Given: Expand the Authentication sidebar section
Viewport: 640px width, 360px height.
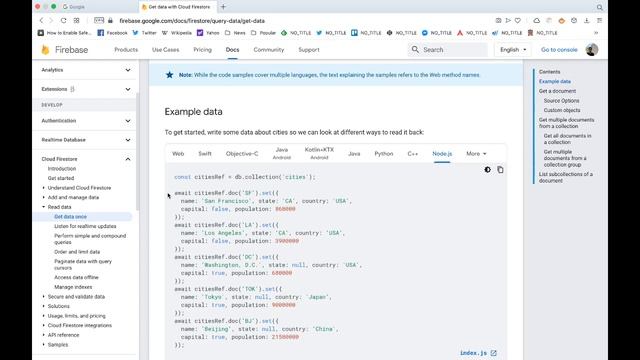Looking at the screenshot, I should click(x=128, y=121).
